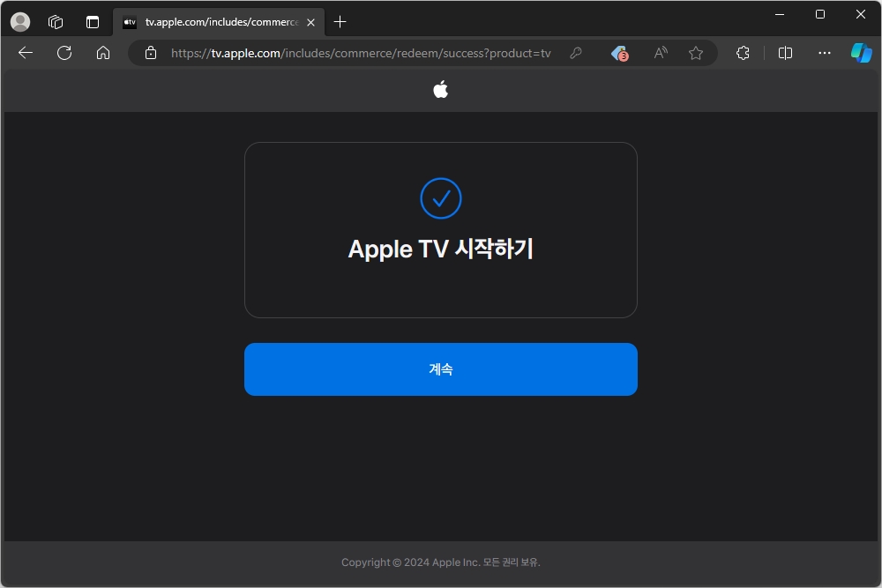Image resolution: width=882 pixels, height=588 pixels.
Task: Open the Copilot sidebar icon
Action: (x=861, y=53)
